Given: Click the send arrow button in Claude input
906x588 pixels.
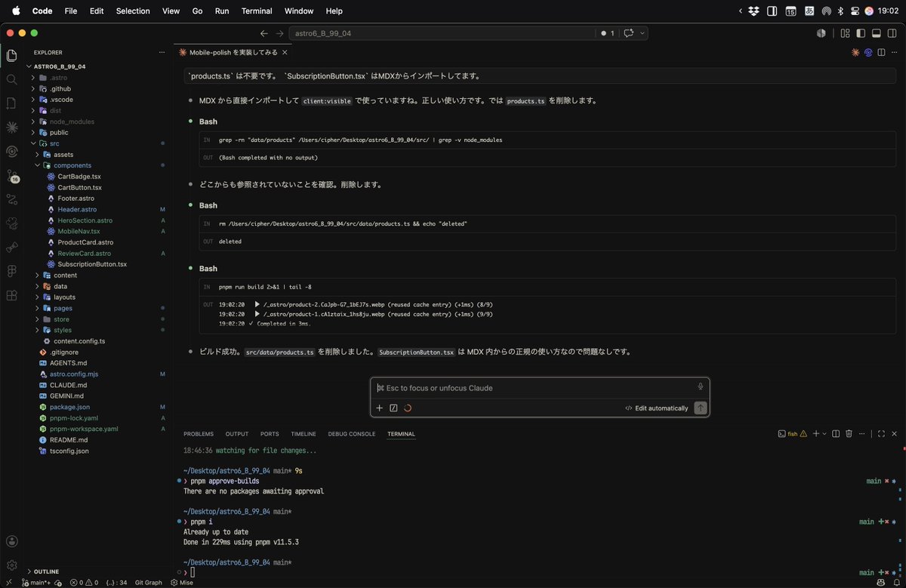Looking at the screenshot, I should 701,408.
